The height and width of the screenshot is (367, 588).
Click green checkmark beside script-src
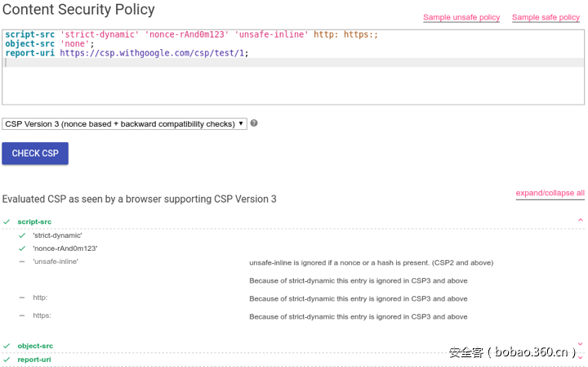pyautogui.click(x=7, y=222)
